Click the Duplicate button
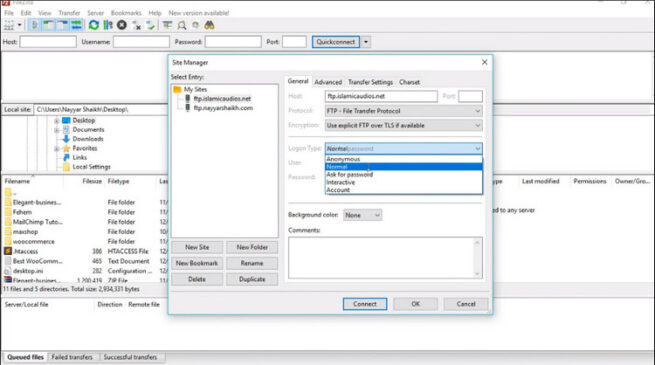The height and width of the screenshot is (365, 655). (252, 279)
